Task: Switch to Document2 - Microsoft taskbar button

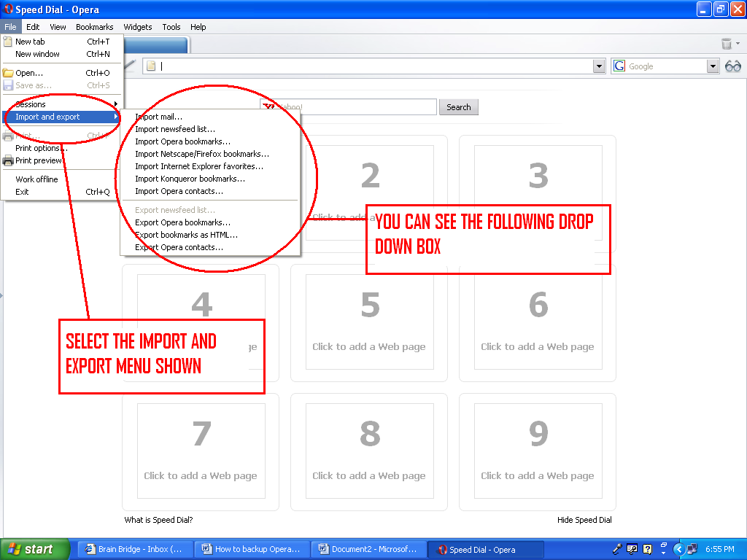Action: coord(369,549)
